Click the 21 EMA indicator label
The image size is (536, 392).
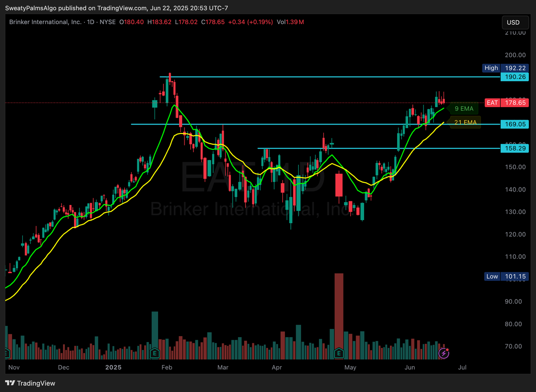[x=465, y=122]
